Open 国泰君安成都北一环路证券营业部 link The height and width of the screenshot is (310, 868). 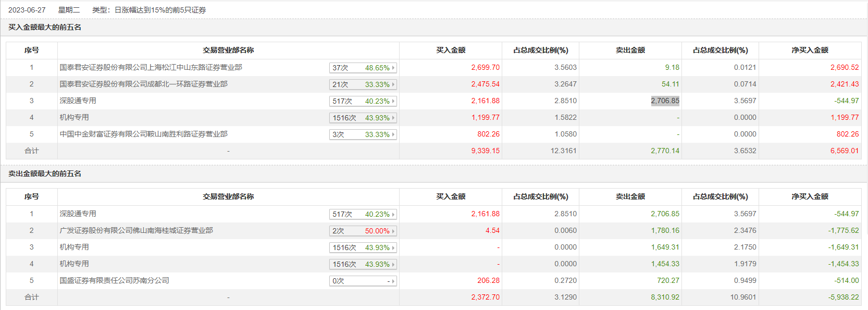tap(143, 84)
